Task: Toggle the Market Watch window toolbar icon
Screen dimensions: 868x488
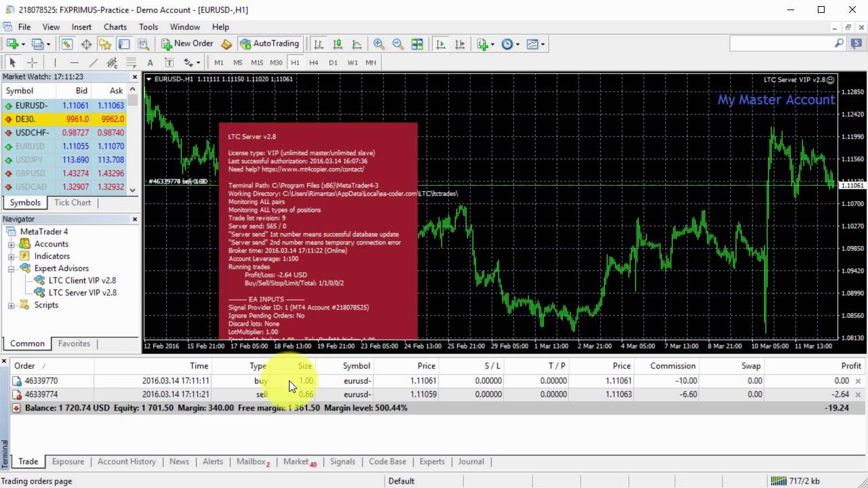Action: pos(66,44)
